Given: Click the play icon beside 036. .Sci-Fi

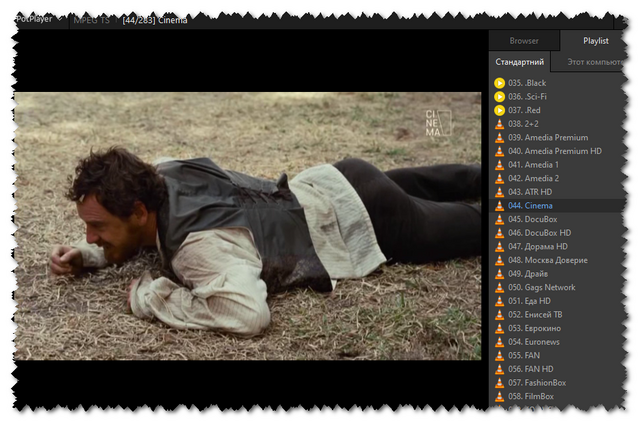Looking at the screenshot, I should tap(500, 97).
